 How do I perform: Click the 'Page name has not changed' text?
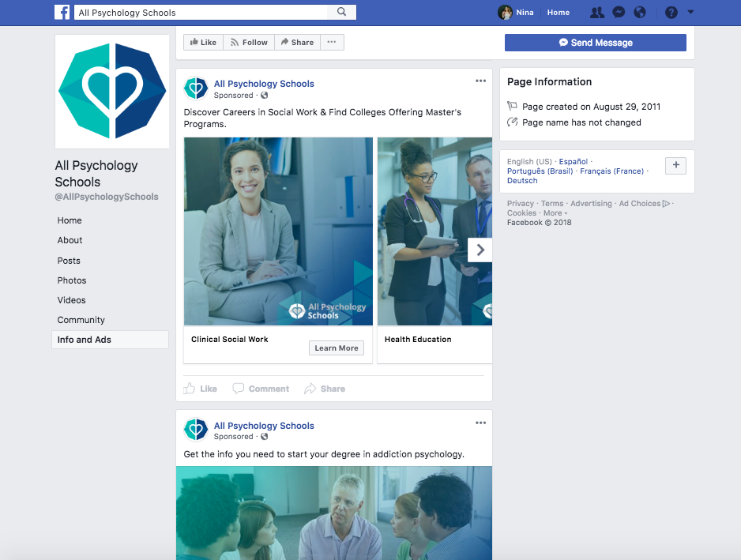pyautogui.click(x=581, y=123)
